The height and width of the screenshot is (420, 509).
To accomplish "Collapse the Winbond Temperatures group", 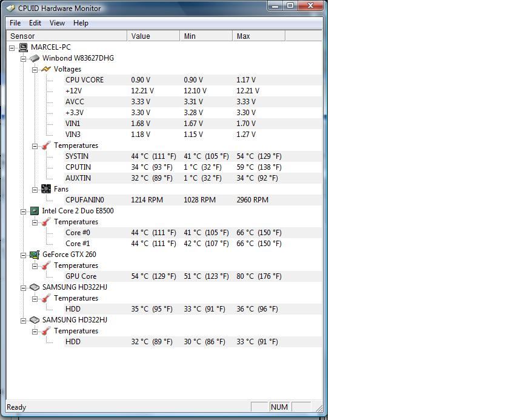I will [x=35, y=147].
